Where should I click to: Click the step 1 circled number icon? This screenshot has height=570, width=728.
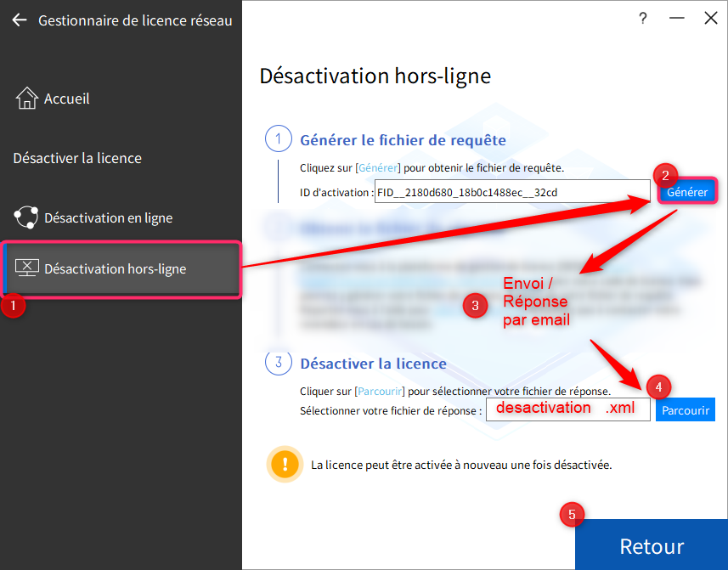point(278,138)
